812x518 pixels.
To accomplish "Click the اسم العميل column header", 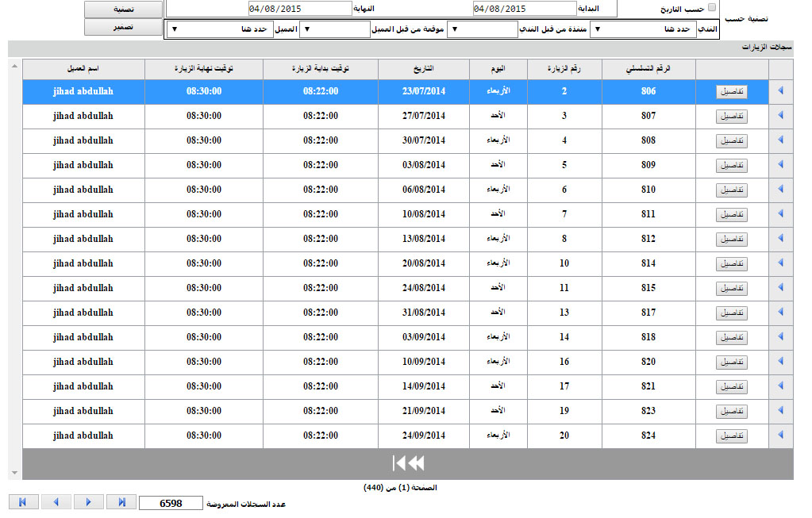I will click(x=83, y=69).
